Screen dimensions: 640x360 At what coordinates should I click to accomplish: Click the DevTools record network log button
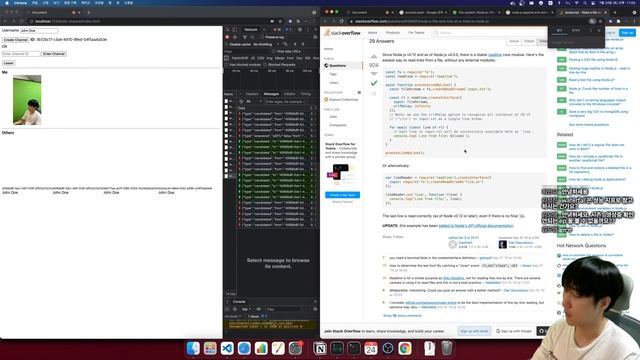click(227, 37)
